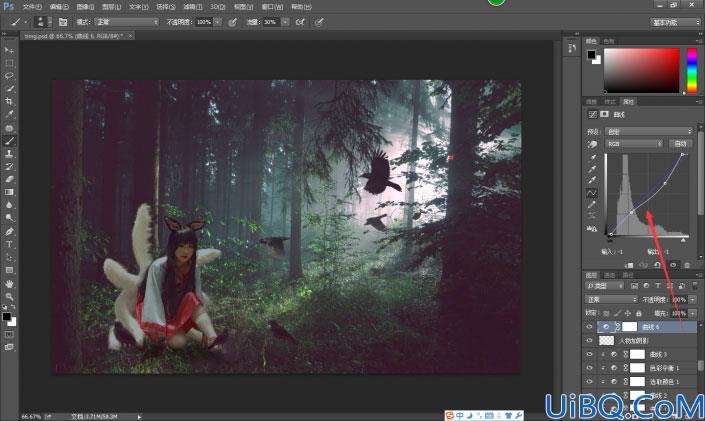
Task: Select the Eyedropper tool in the toolbox
Action: (9, 115)
